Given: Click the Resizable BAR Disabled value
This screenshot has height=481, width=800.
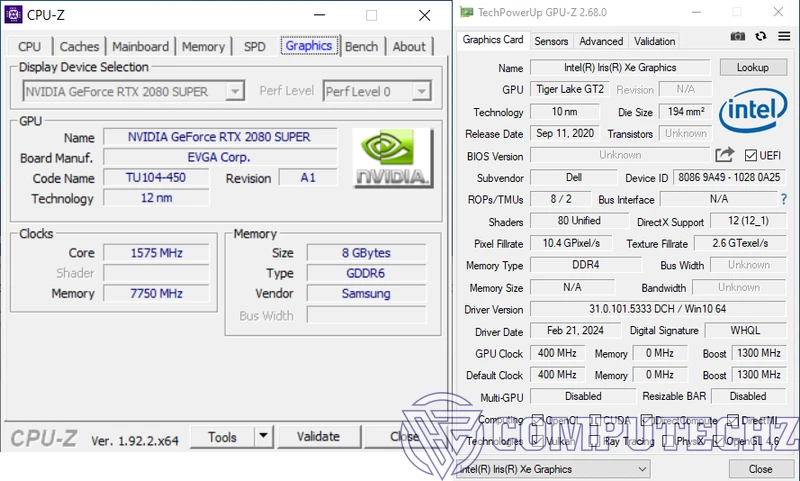Looking at the screenshot, I should click(x=748, y=396).
